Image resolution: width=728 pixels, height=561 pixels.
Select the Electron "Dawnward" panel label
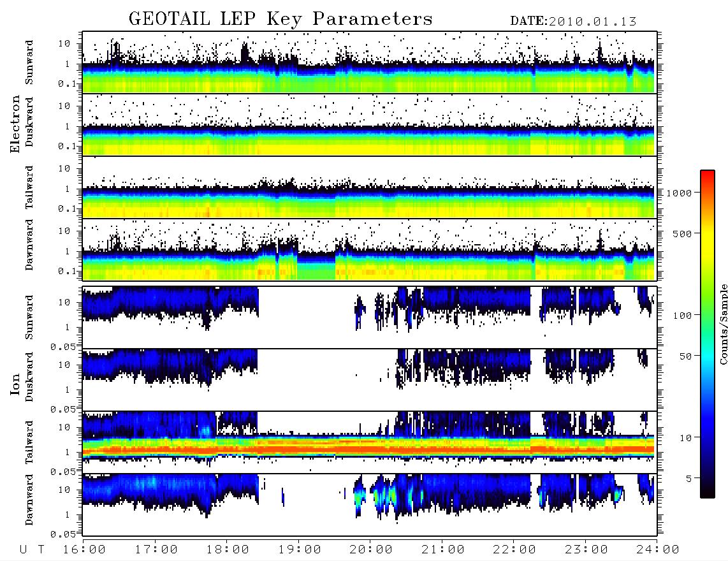[29, 245]
